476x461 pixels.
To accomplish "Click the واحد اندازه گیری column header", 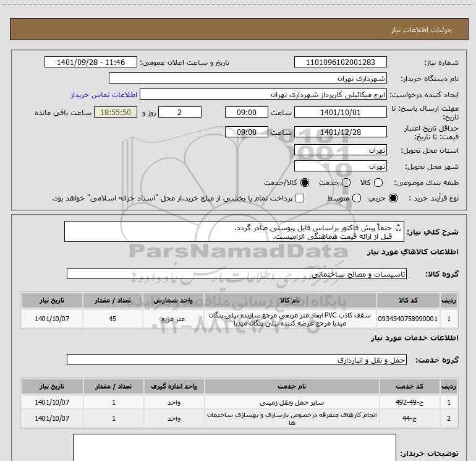I will pos(174,386).
